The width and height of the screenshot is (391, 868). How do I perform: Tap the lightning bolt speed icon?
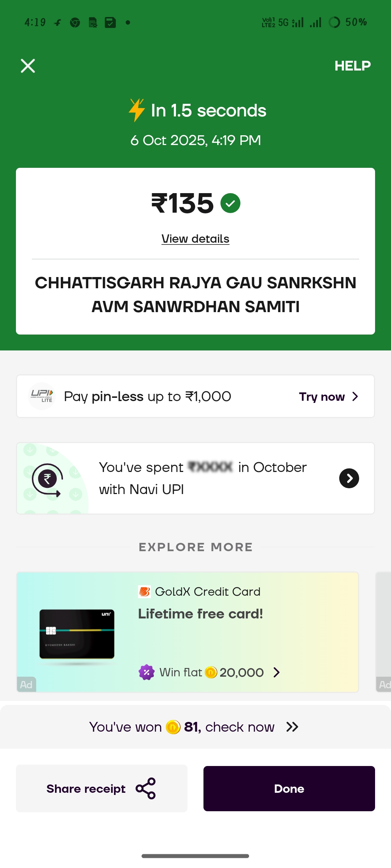coord(137,110)
